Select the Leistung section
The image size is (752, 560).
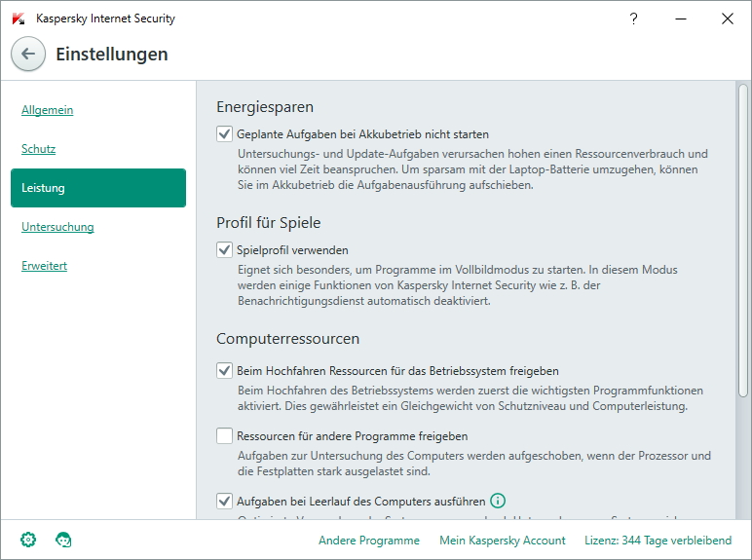coord(98,188)
